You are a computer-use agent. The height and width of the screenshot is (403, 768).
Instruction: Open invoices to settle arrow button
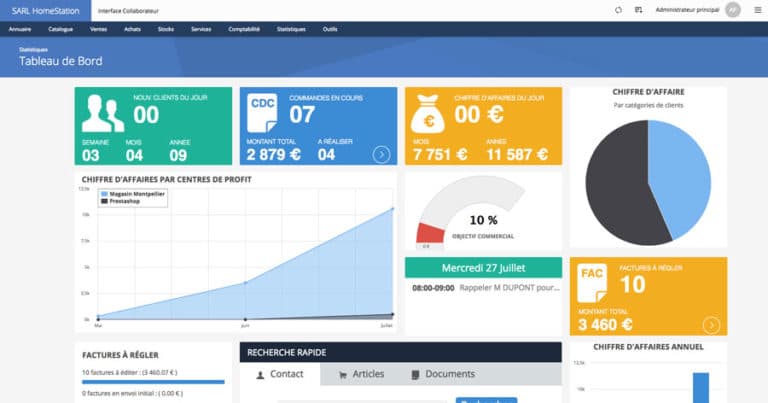point(711,324)
